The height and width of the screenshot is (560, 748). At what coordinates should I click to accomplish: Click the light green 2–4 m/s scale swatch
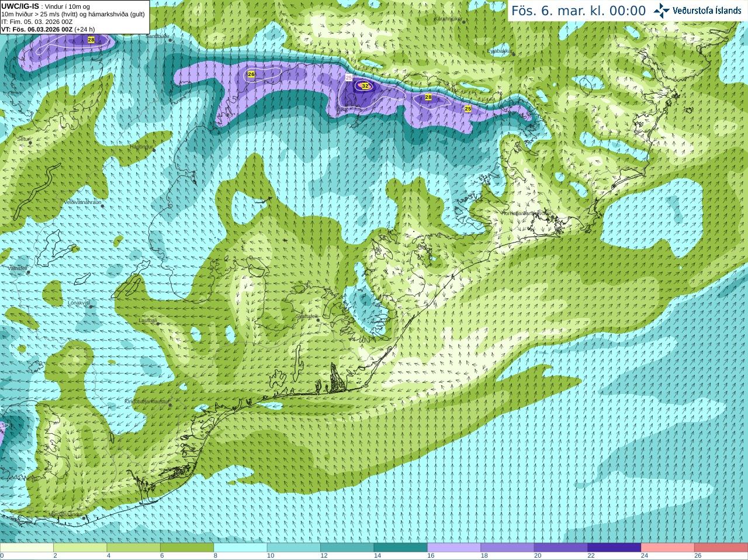coord(80,548)
